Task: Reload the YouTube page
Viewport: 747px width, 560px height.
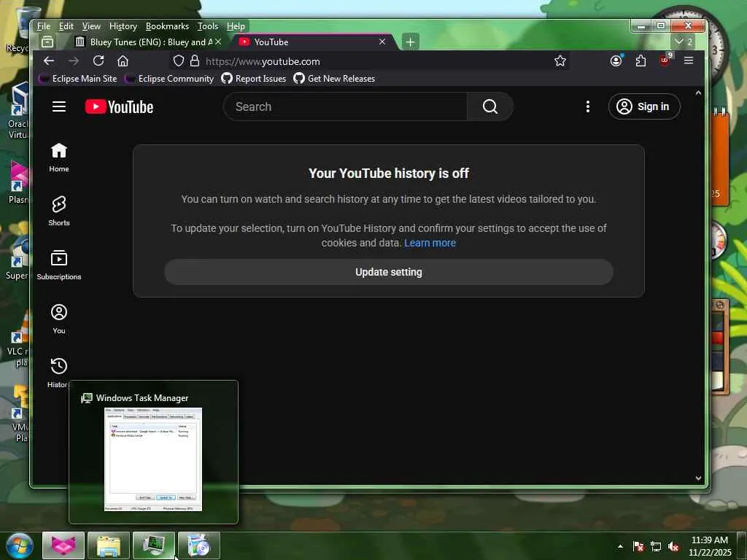Action: pos(98,61)
